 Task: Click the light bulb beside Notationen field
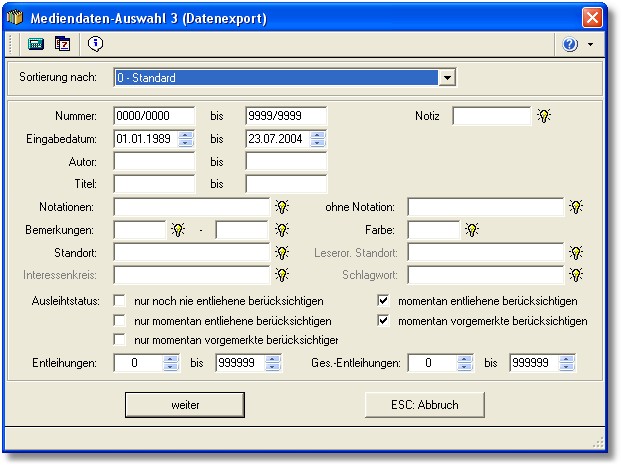[x=283, y=207]
